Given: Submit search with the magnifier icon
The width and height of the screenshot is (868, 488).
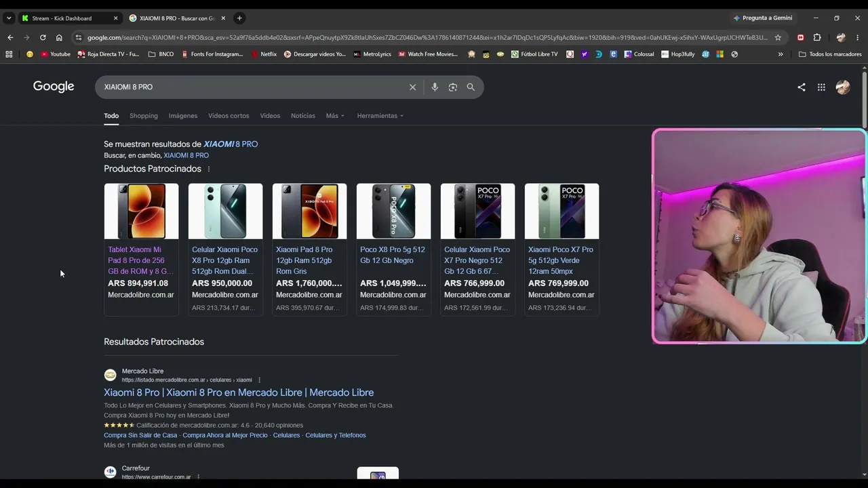Looking at the screenshot, I should pyautogui.click(x=471, y=87).
